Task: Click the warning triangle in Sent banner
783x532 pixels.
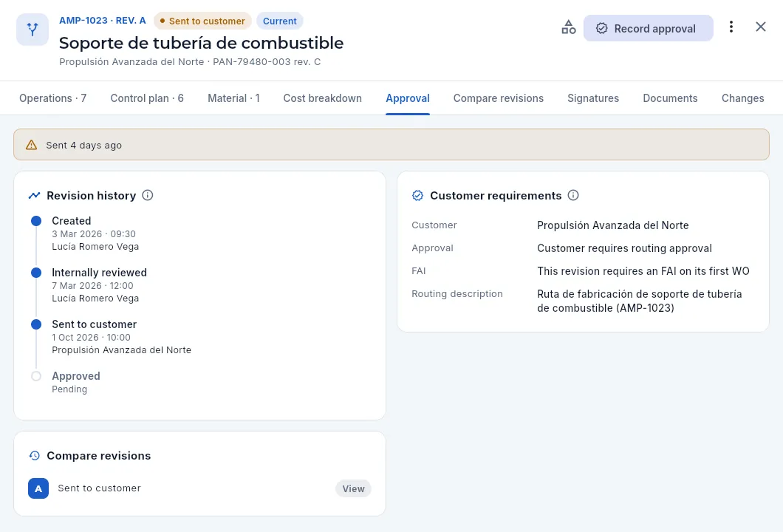Action: coord(32,145)
